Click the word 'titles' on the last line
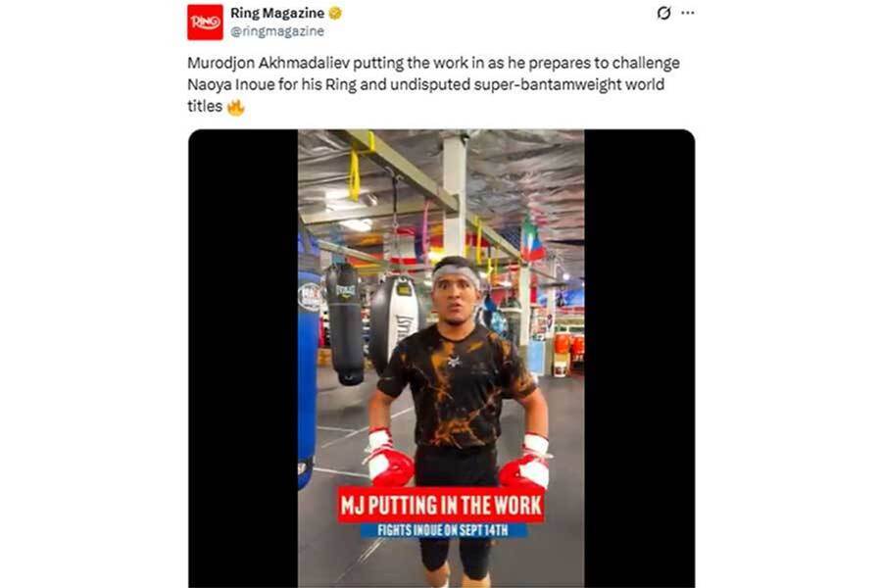This screenshot has width=882, height=588. [x=205, y=106]
